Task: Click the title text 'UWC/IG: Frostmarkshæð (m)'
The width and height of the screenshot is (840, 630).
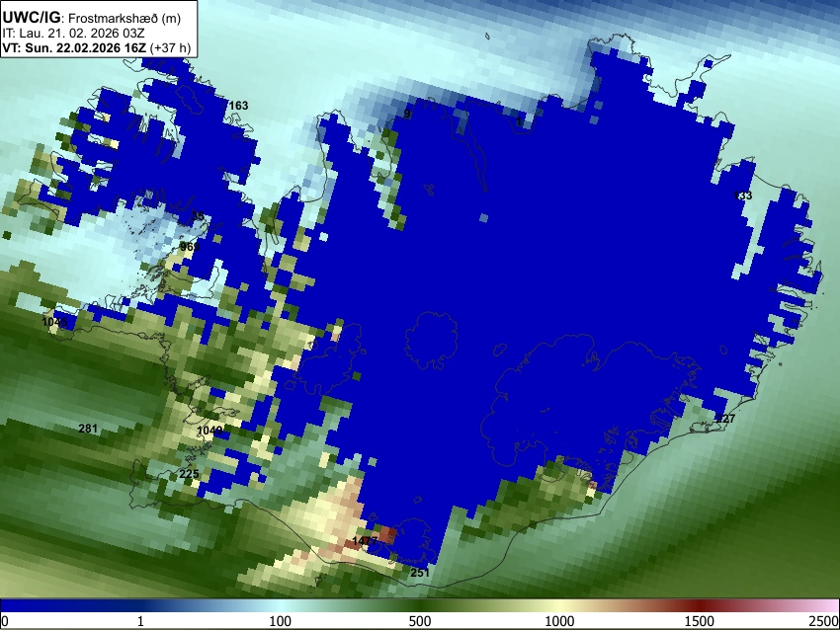Action: tap(91, 18)
